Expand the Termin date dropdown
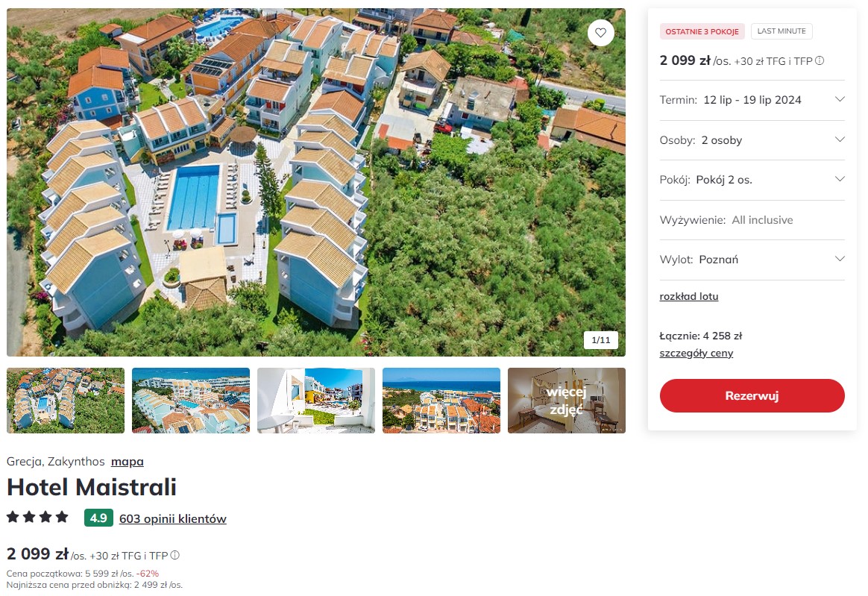868x596 pixels. tap(752, 100)
